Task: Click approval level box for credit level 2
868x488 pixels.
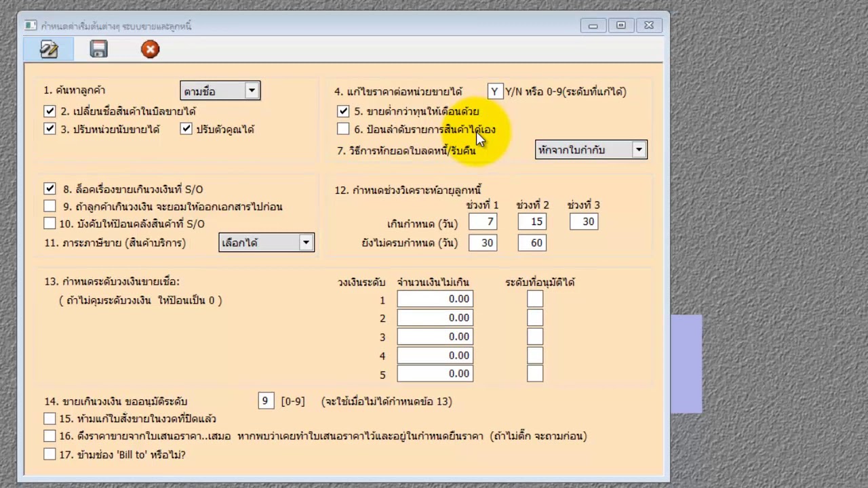Action: 535,317
